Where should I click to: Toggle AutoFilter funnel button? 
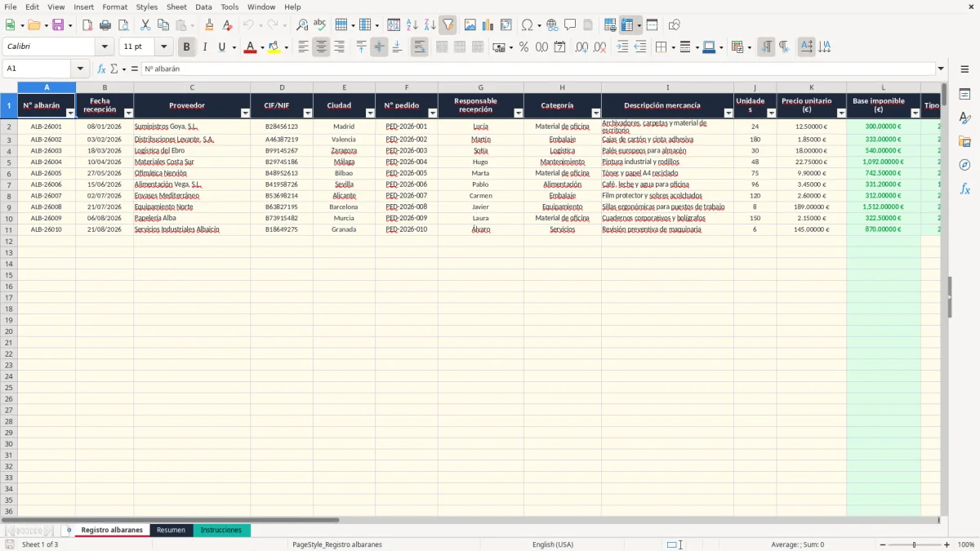(448, 25)
